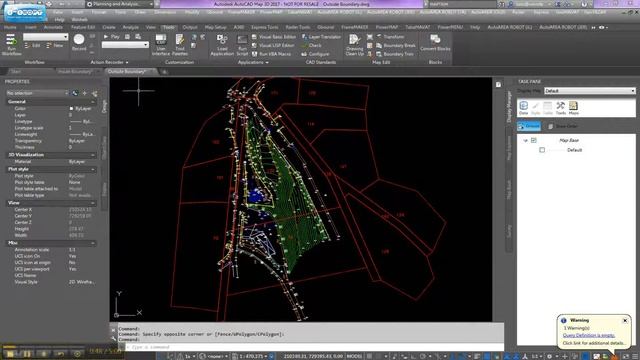Open the Visual LISP Editor

point(273,45)
